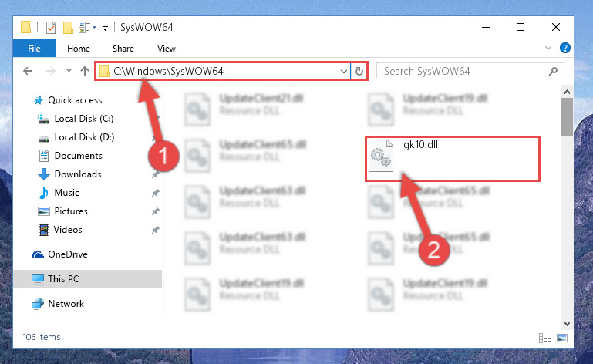Switch to large thumbnails view icon
The width and height of the screenshot is (593, 364).
(562, 338)
